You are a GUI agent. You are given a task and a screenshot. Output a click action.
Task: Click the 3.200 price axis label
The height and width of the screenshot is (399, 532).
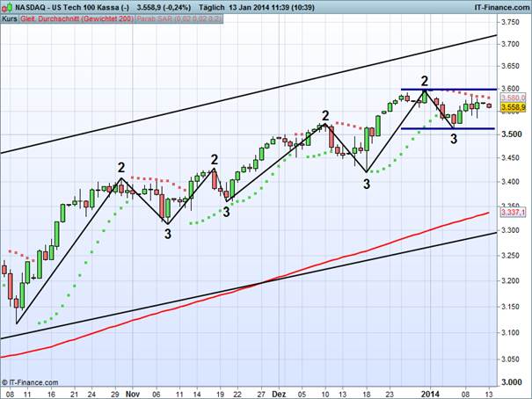pos(510,281)
